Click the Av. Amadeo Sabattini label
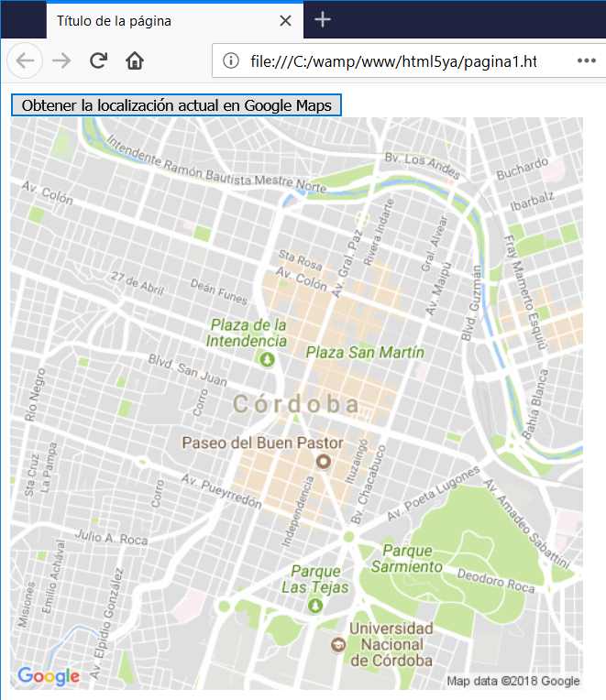Viewport: 606px width, 700px height. [x=527, y=524]
